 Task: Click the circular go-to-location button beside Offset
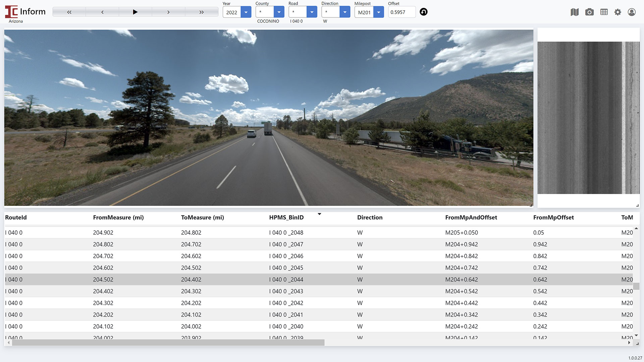coord(424,12)
